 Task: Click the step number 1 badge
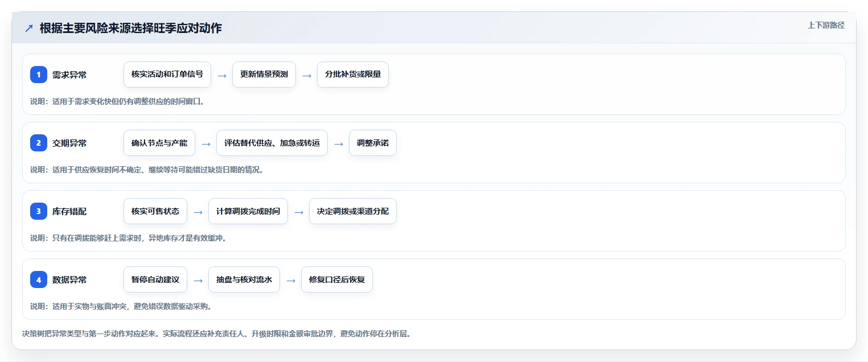click(x=39, y=75)
